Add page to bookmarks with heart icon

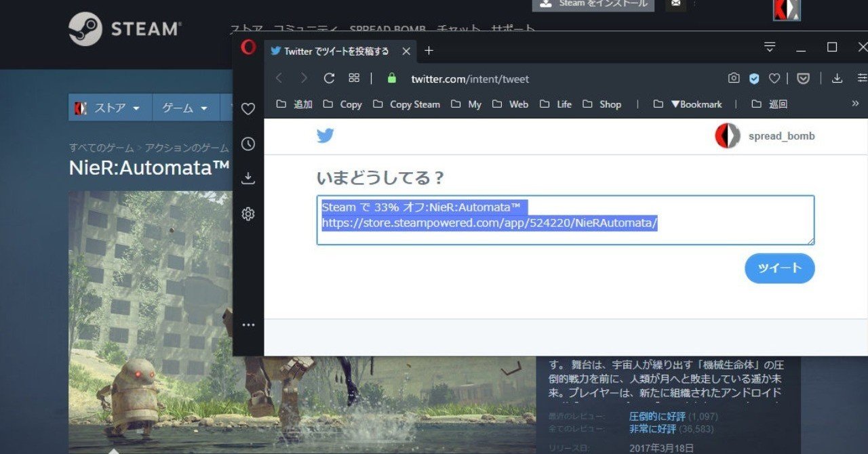tap(774, 79)
